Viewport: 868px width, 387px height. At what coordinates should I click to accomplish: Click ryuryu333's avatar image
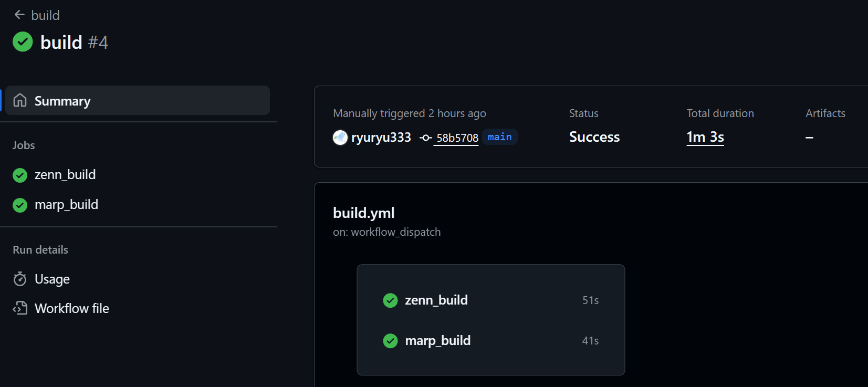tap(340, 138)
